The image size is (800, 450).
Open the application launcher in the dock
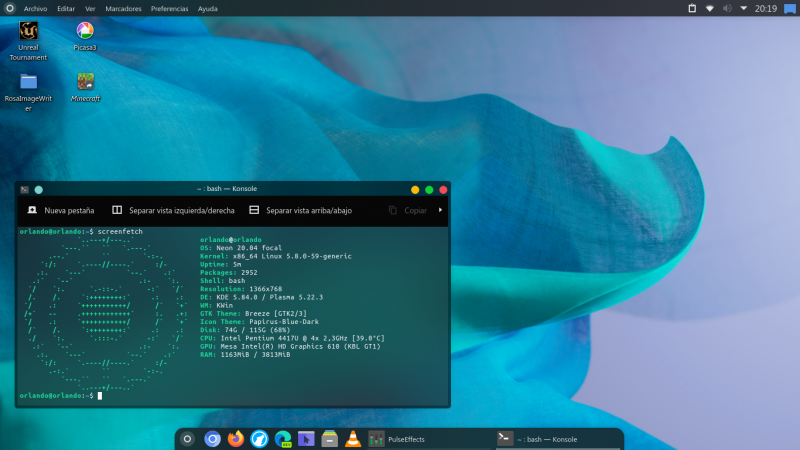(x=187, y=438)
